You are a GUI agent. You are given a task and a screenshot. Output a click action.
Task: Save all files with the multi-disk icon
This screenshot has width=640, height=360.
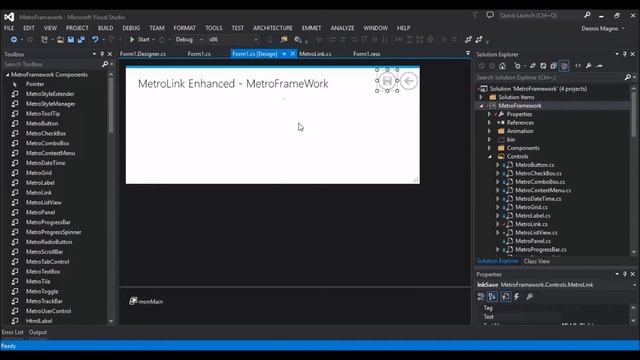pos(81,40)
